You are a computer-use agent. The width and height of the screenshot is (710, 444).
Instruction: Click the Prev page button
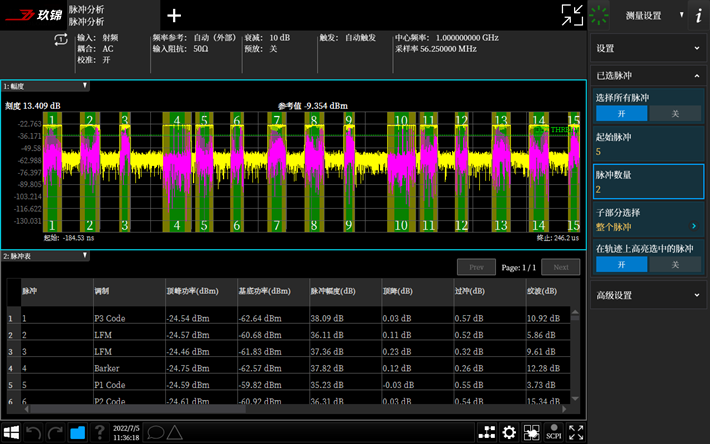click(x=476, y=267)
